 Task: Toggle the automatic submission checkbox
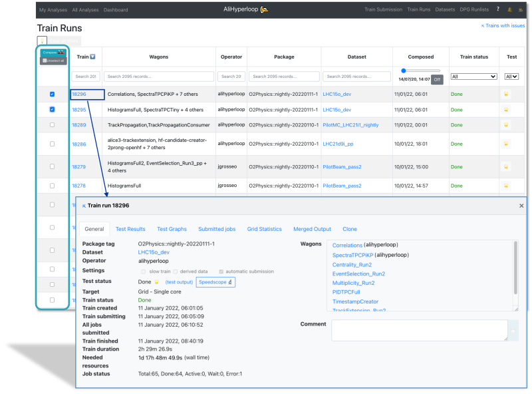pyautogui.click(x=221, y=272)
